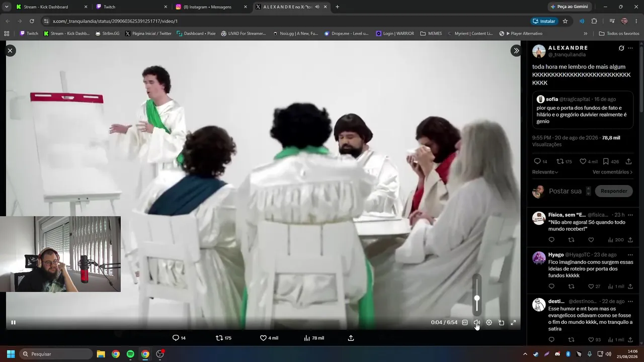The image size is (644, 362).
Task: Focus the Postar sua resposta reply field
Action: point(566,191)
